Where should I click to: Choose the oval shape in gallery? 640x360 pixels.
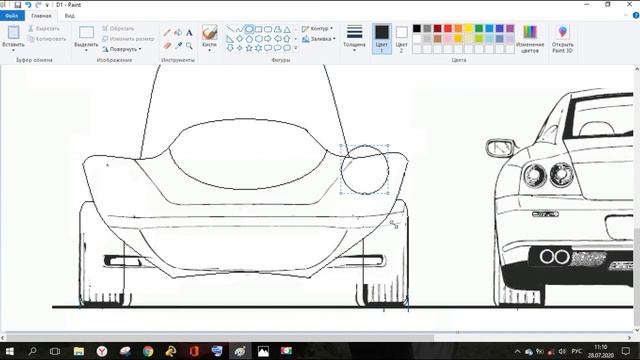click(249, 29)
